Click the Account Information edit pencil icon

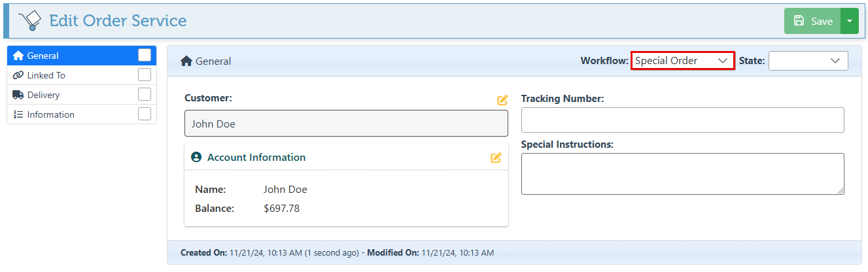(496, 158)
